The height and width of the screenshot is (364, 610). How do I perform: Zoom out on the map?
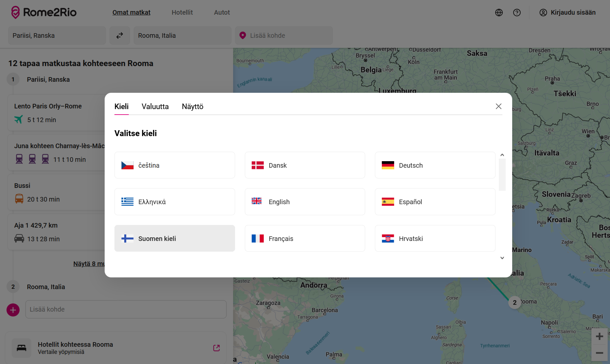click(599, 353)
